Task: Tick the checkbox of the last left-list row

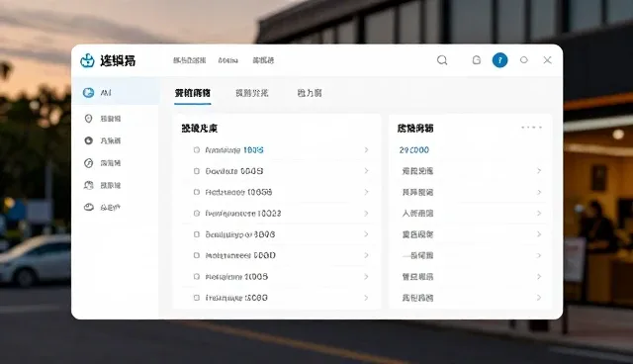Action: tap(197, 298)
